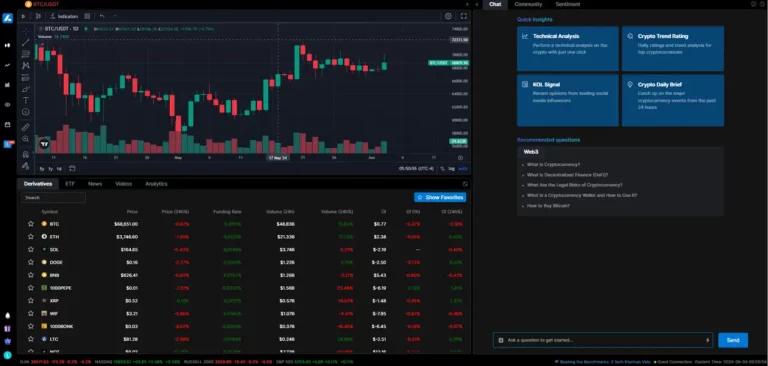
Task: Select the text annotation tool
Action: click(x=26, y=100)
